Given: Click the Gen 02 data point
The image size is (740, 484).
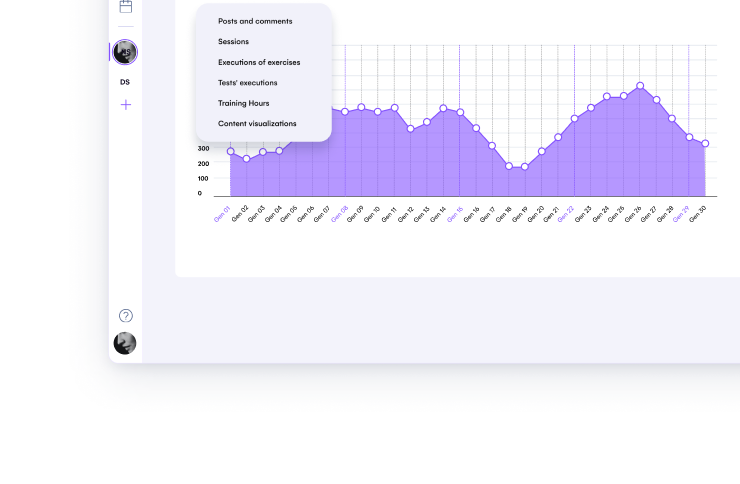Looking at the screenshot, I should click(246, 159).
